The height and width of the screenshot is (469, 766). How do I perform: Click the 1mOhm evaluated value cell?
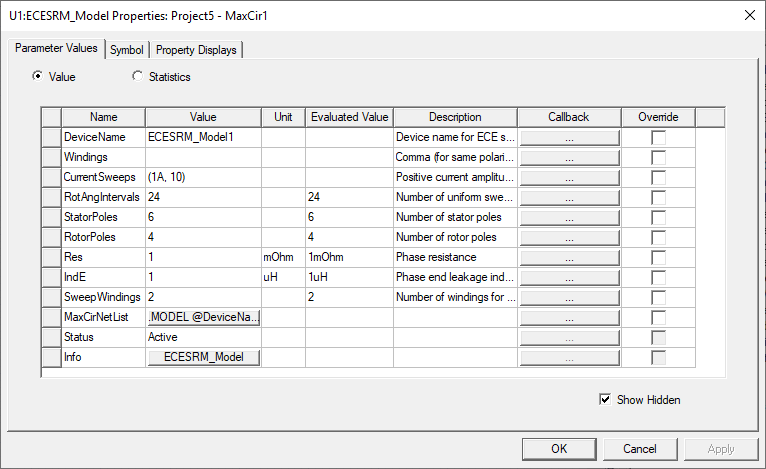(349, 257)
